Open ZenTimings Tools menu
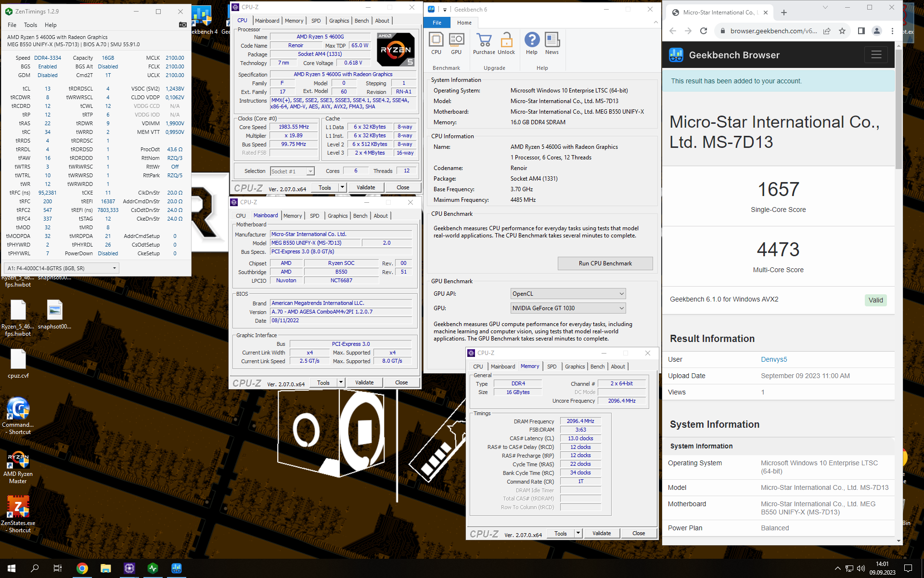Screen dimensions: 924x578 pos(30,25)
